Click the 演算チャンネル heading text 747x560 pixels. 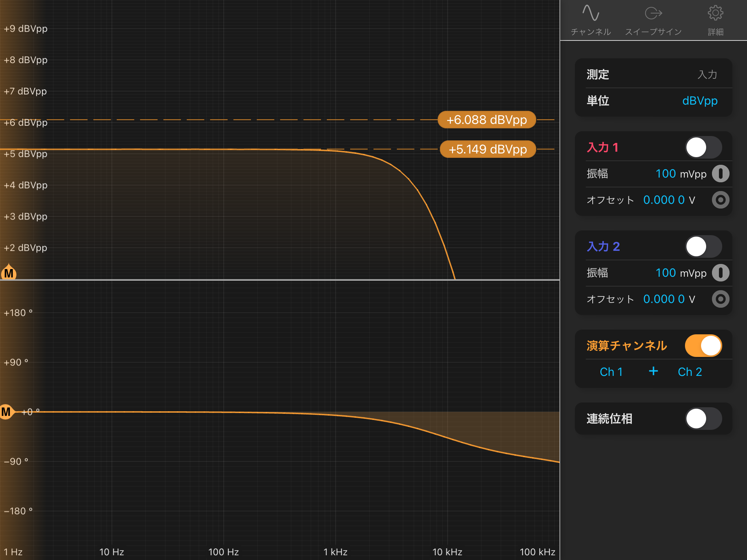(627, 346)
